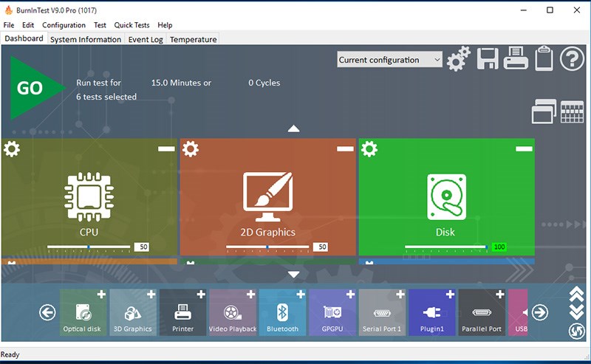Select the partially visible USB tile
The width and height of the screenshot is (591, 364).
click(x=518, y=312)
